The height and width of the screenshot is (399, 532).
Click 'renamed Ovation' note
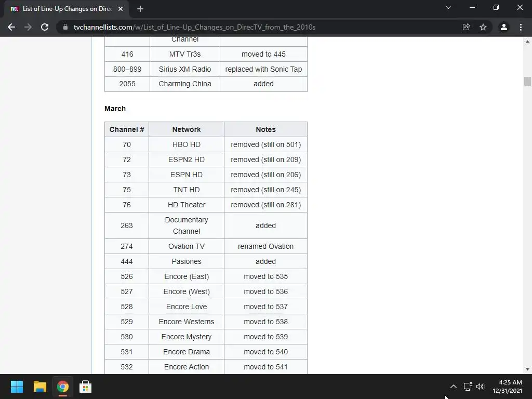pyautogui.click(x=265, y=246)
